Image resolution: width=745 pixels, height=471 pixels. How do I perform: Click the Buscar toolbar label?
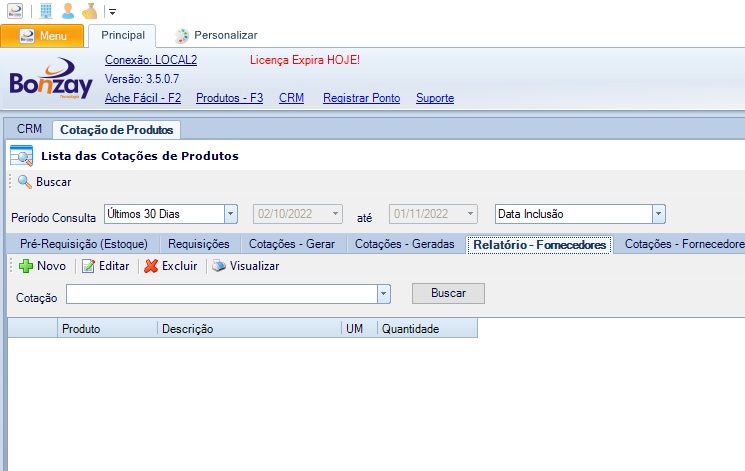pyautogui.click(x=54, y=182)
